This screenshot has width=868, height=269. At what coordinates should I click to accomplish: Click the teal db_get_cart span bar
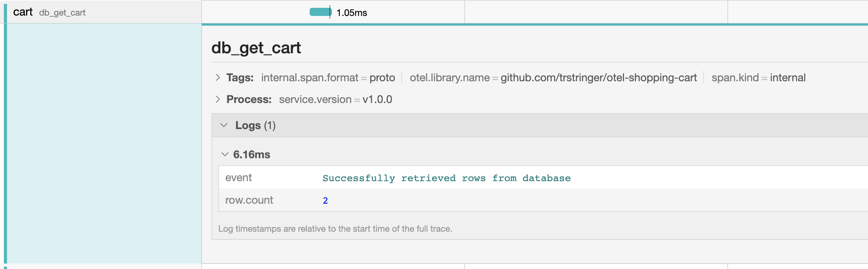(x=319, y=12)
